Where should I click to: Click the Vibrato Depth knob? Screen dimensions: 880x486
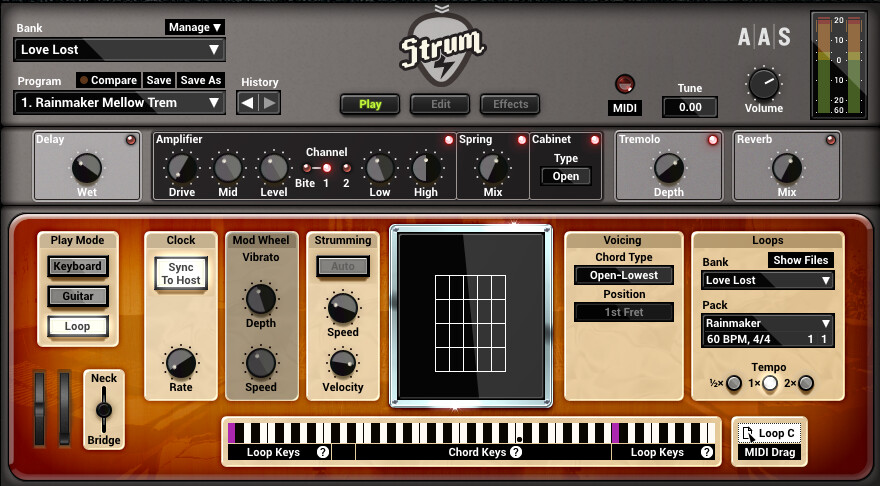point(260,299)
